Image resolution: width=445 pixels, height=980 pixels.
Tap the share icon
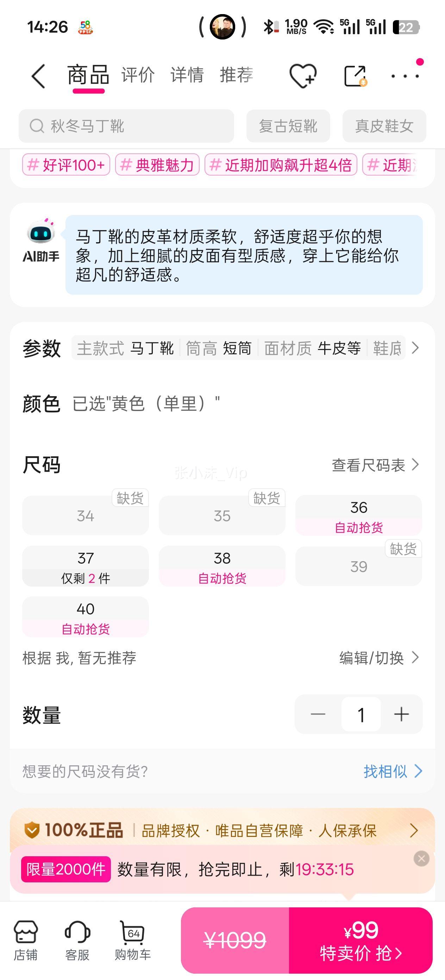tap(355, 76)
